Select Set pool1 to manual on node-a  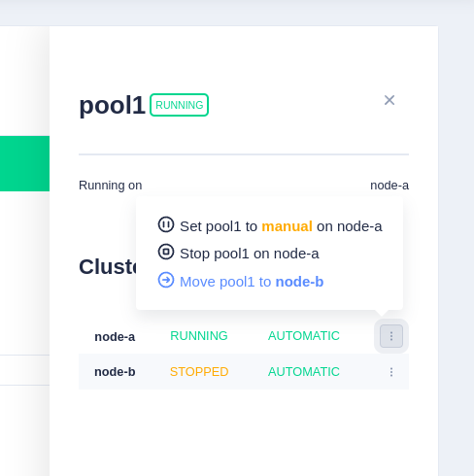(270, 225)
